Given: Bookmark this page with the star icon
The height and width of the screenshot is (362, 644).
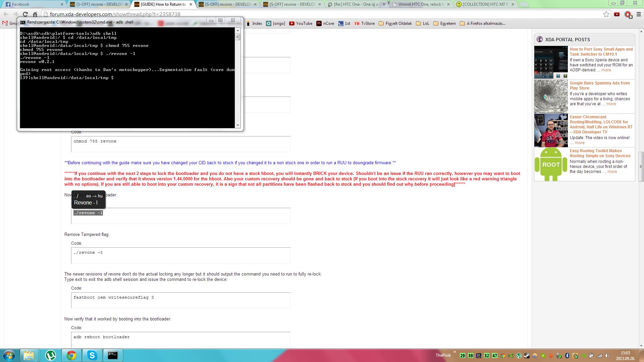Looking at the screenshot, I should [606, 14].
